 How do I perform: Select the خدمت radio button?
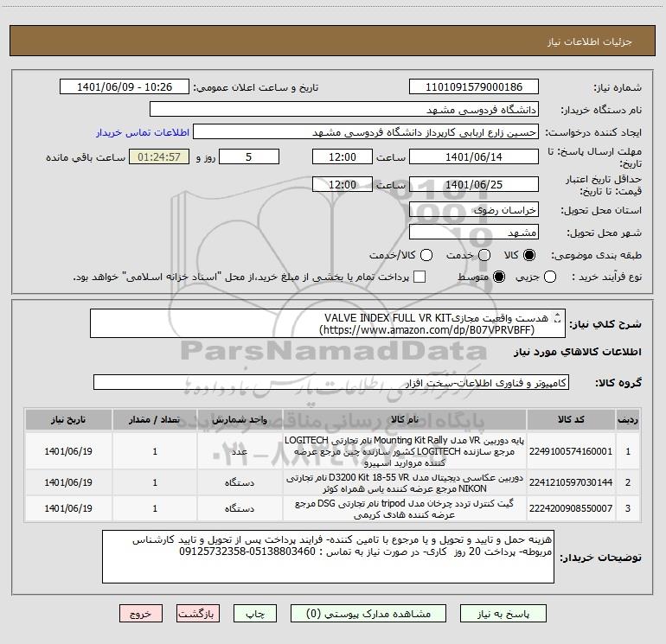[484, 255]
